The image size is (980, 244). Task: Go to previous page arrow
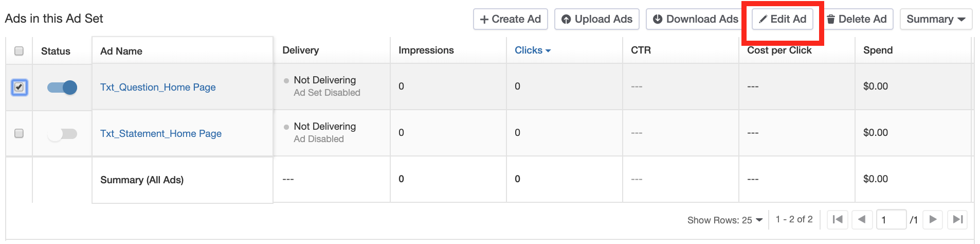(x=862, y=219)
